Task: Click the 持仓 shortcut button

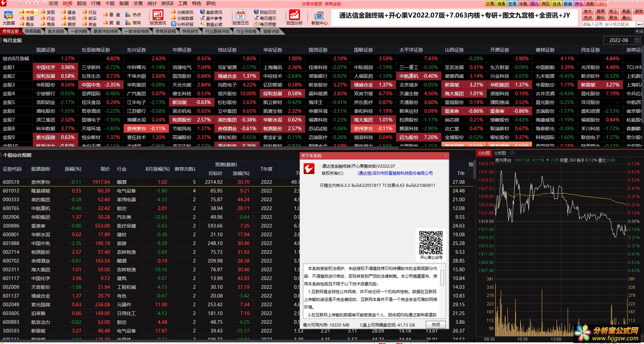Action: pyautogui.click(x=579, y=4)
